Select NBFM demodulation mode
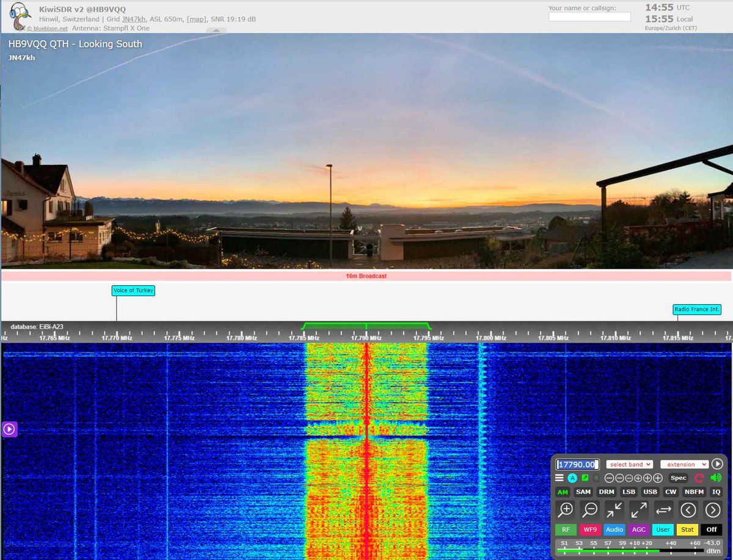733x560 pixels. click(694, 492)
